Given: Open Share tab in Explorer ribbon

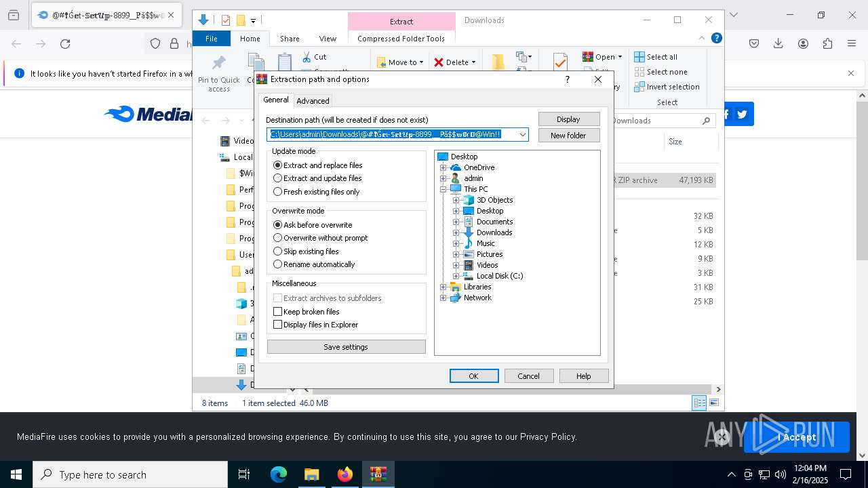Looking at the screenshot, I should tap(290, 39).
